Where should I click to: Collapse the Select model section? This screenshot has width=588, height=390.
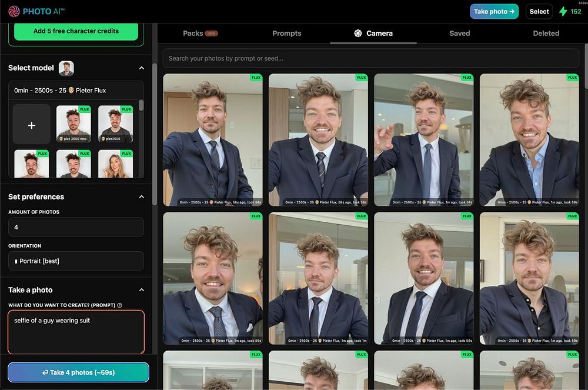pos(141,68)
